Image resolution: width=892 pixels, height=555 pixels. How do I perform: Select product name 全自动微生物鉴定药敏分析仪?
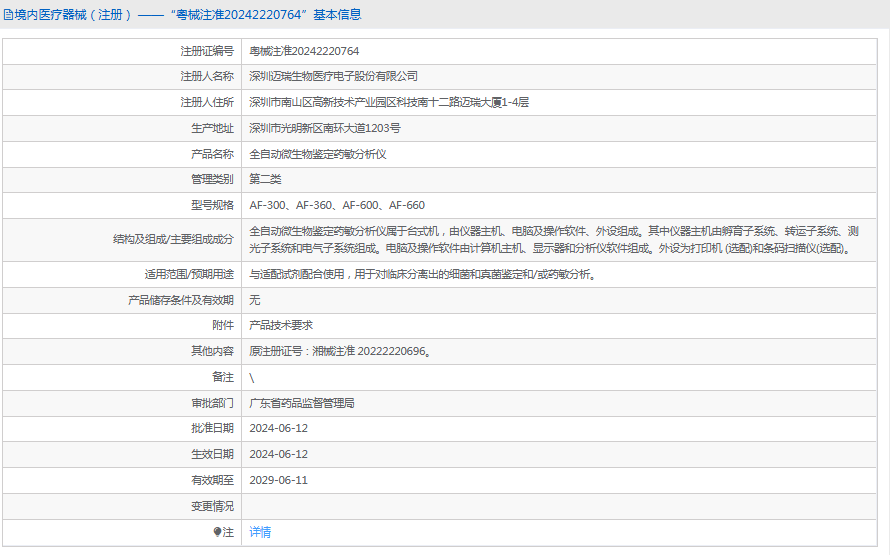point(318,154)
